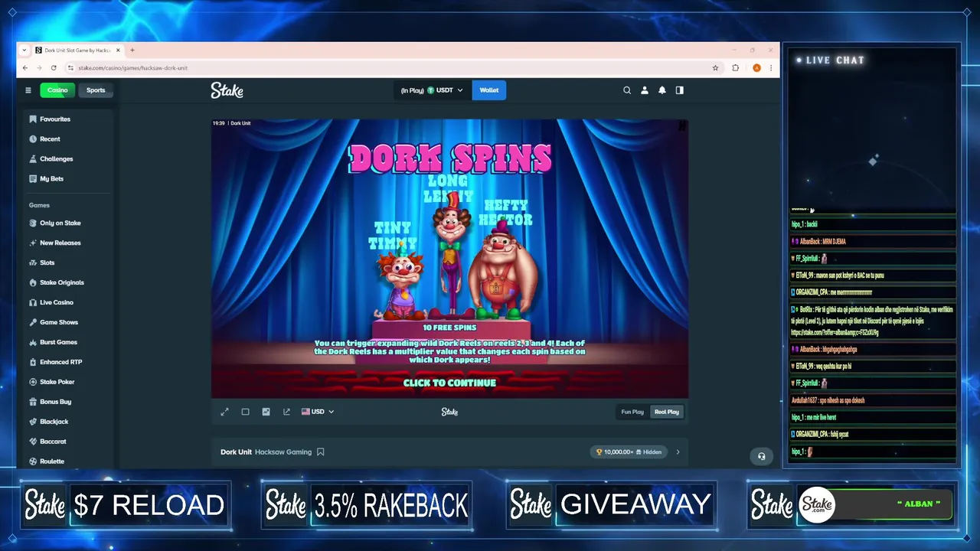Open Blackjack category
The width and height of the screenshot is (980, 551).
click(54, 422)
